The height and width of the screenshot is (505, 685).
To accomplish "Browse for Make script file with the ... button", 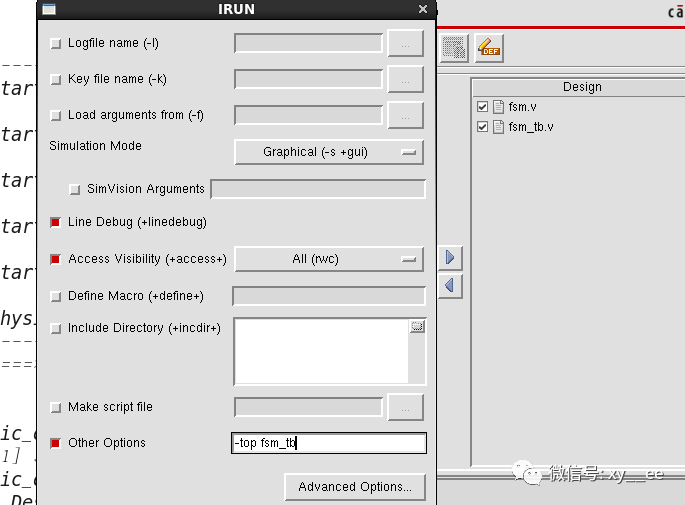I will tap(405, 407).
